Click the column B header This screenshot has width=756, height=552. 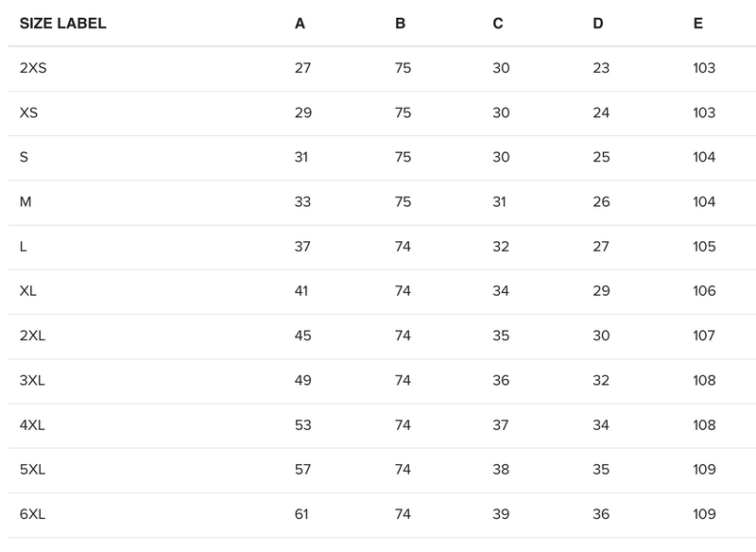pos(401,24)
